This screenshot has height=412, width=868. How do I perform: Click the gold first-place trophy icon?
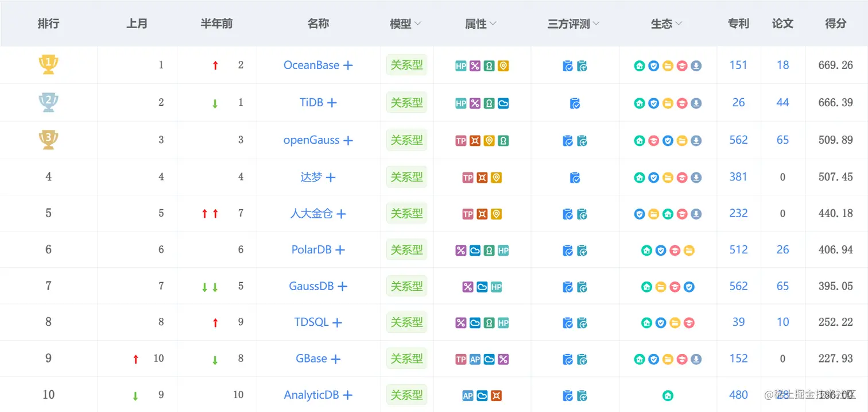pos(48,64)
